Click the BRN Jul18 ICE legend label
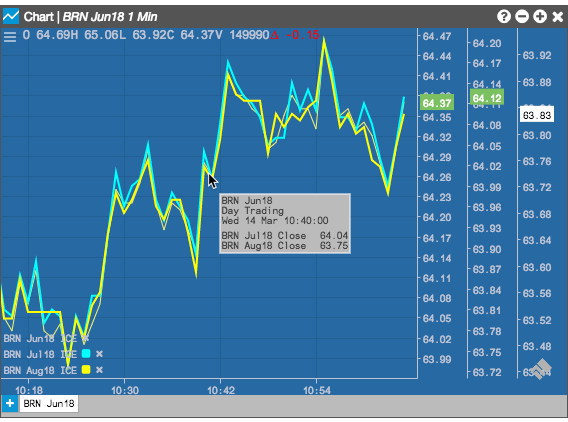568x422 pixels. click(x=40, y=354)
